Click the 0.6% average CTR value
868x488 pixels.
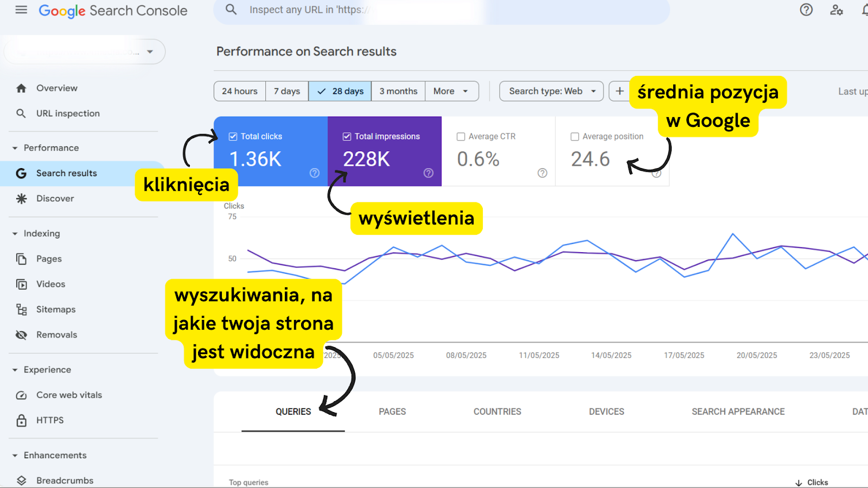pos(478,159)
